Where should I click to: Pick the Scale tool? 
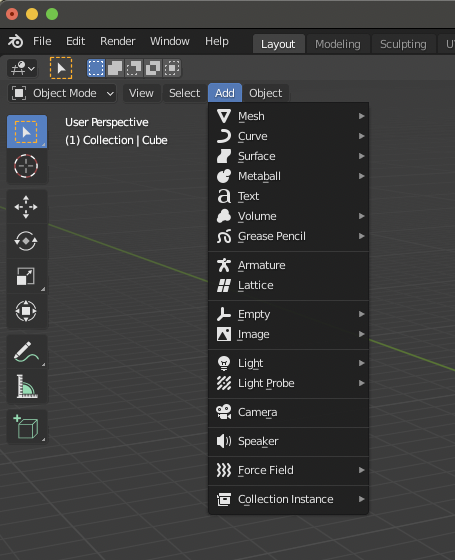(x=26, y=276)
